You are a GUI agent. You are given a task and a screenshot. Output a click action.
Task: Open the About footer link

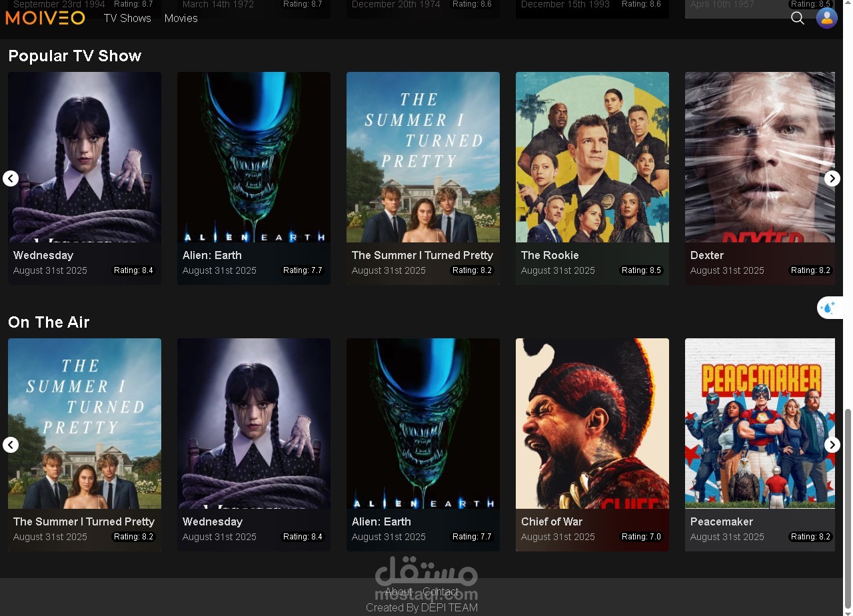(399, 591)
